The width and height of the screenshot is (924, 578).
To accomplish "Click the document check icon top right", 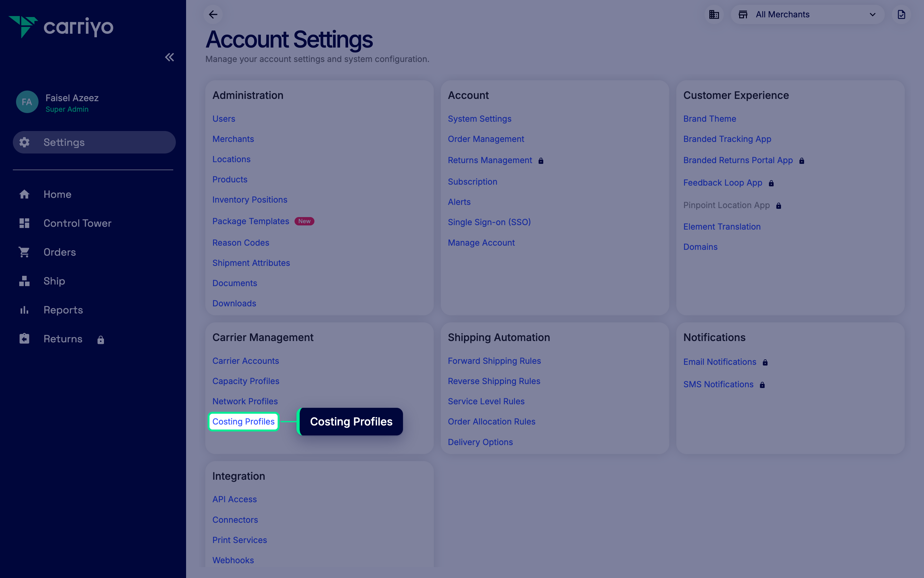I will click(901, 14).
